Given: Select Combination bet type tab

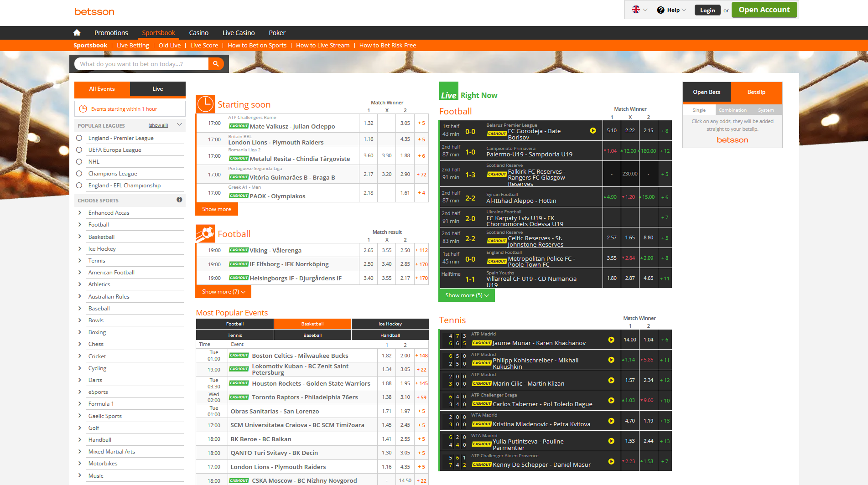Looking at the screenshot, I should coord(733,110).
